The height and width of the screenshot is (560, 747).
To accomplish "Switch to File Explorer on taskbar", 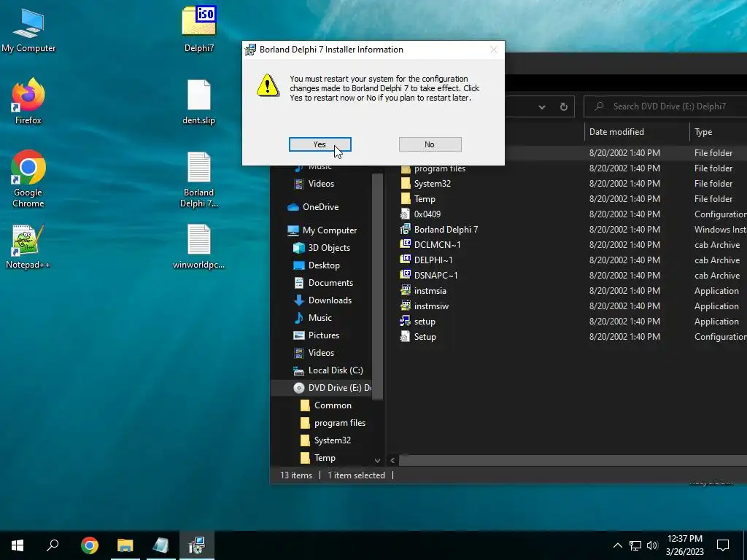I will tap(125, 545).
